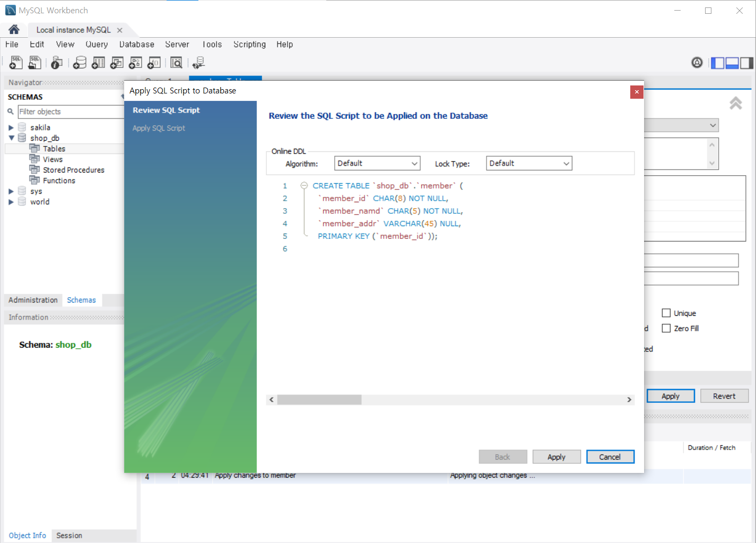Open the Home tab icon
The height and width of the screenshot is (543, 756).
tap(14, 29)
